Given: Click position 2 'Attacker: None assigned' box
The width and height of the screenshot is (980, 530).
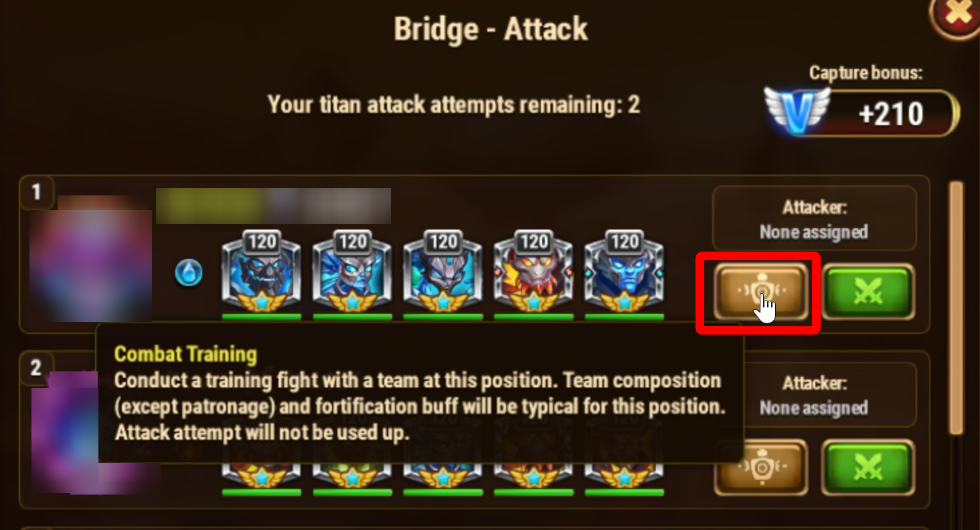Looking at the screenshot, I should [x=814, y=395].
